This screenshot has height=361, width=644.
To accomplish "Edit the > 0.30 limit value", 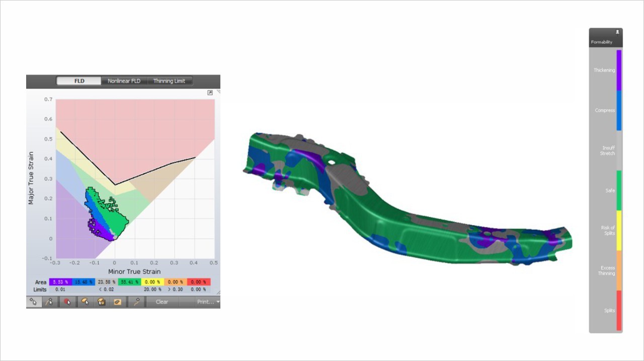I will point(176,290).
